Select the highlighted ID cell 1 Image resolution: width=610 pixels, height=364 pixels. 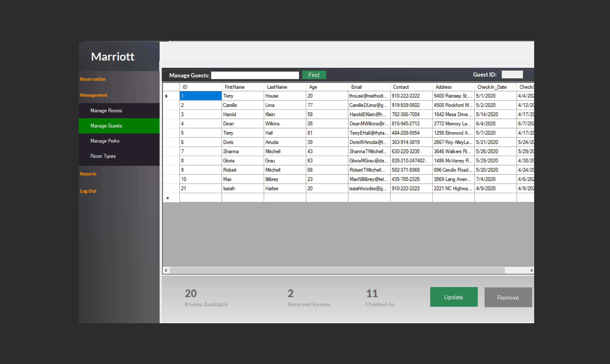[x=201, y=96]
